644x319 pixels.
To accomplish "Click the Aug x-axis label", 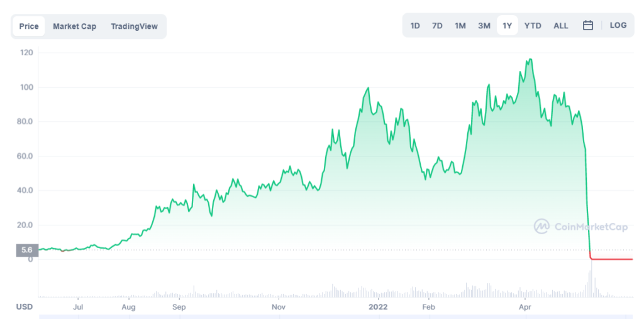I will click(x=128, y=306).
